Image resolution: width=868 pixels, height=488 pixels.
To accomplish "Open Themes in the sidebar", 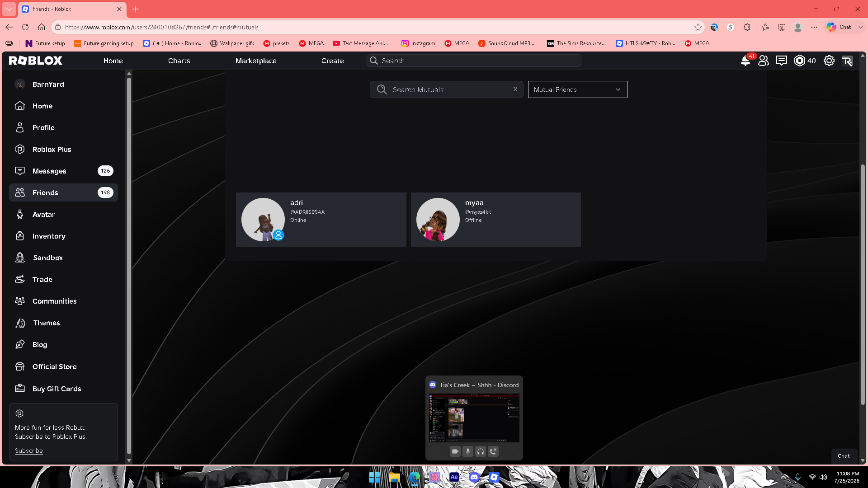I will tap(63, 323).
